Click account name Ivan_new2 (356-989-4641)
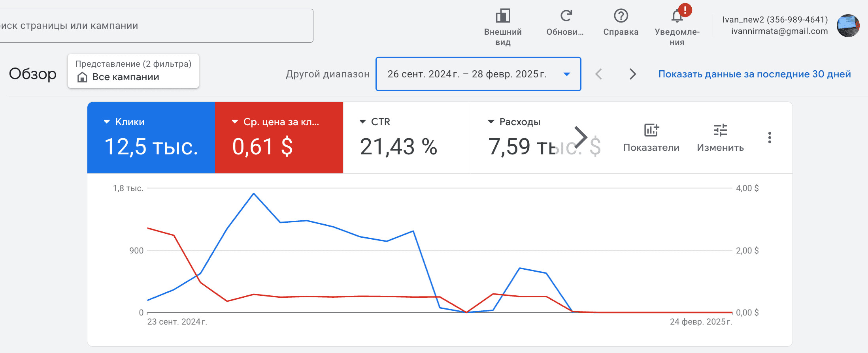Image resolution: width=868 pixels, height=353 pixels. (775, 20)
